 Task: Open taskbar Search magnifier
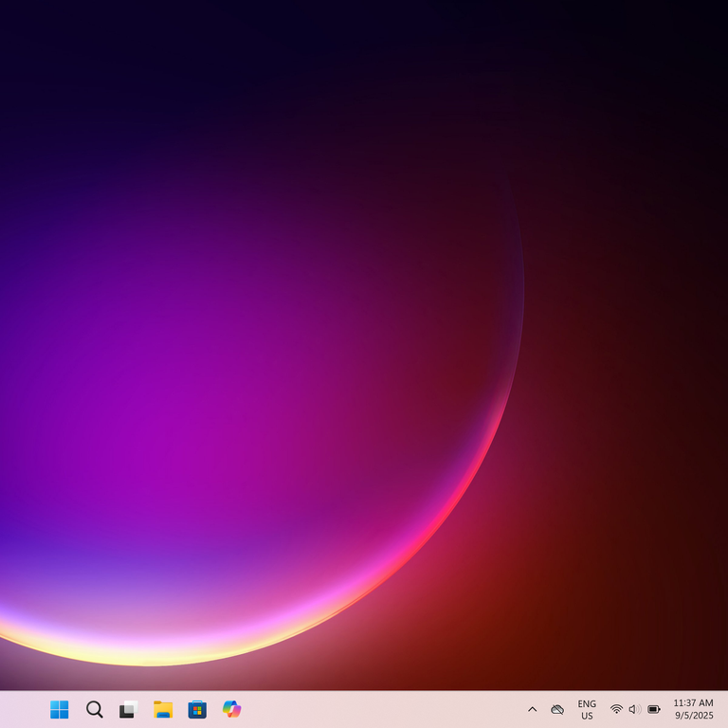point(94,709)
